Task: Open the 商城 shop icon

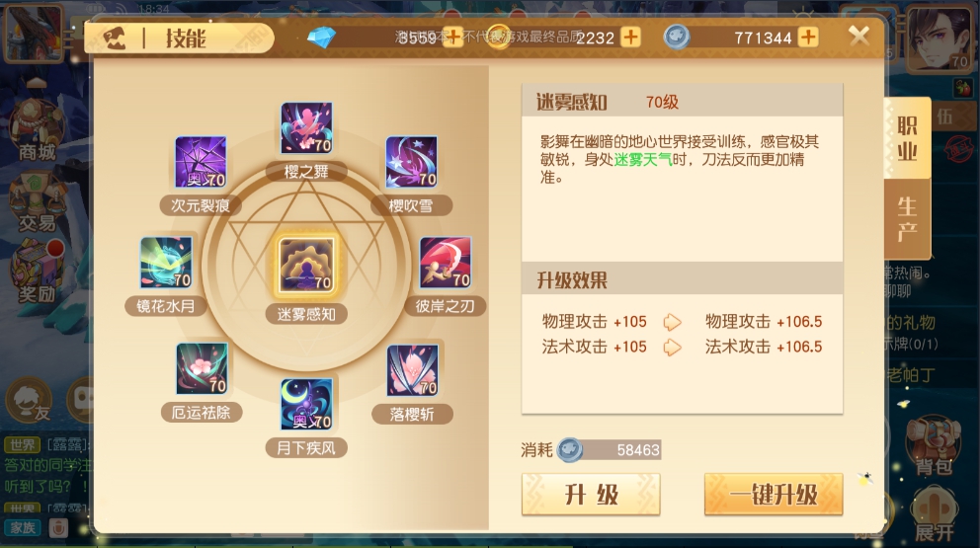Action: point(37,130)
